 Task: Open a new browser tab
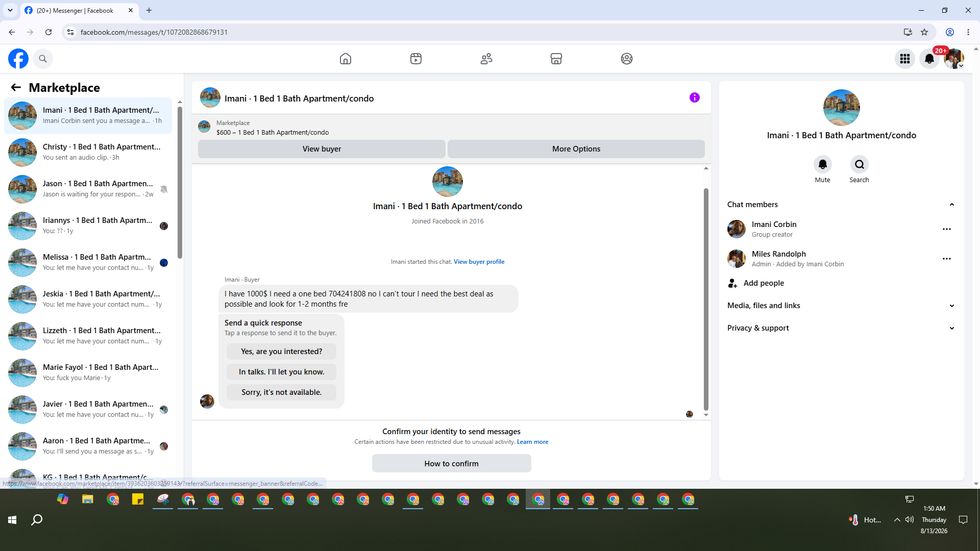(149, 10)
